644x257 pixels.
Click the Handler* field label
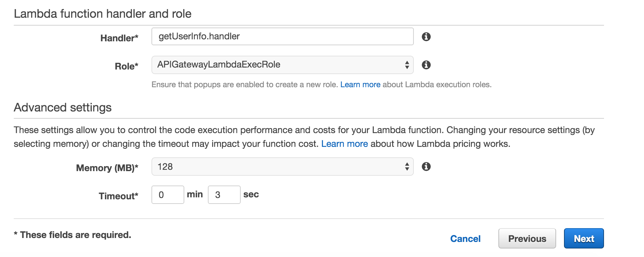click(x=119, y=38)
